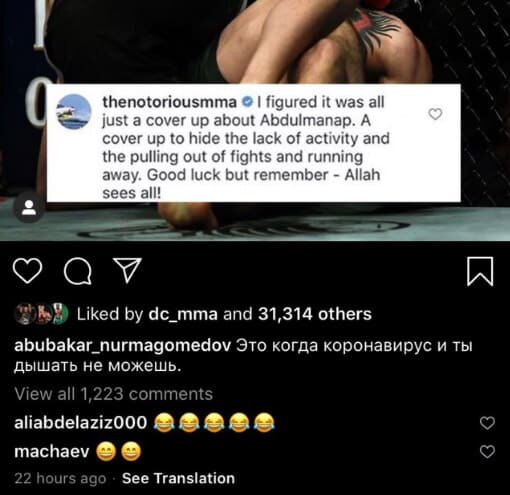This screenshot has height=495, width=510.
Task: Open abubakar_nurmagomedov profile from the caption
Action: pyautogui.click(x=123, y=346)
